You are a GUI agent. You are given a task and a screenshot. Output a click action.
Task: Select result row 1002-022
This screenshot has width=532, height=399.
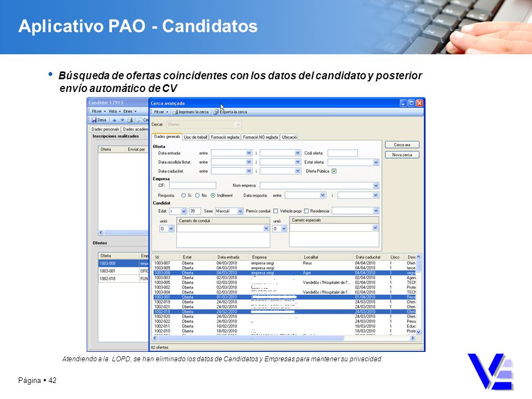click(284, 321)
